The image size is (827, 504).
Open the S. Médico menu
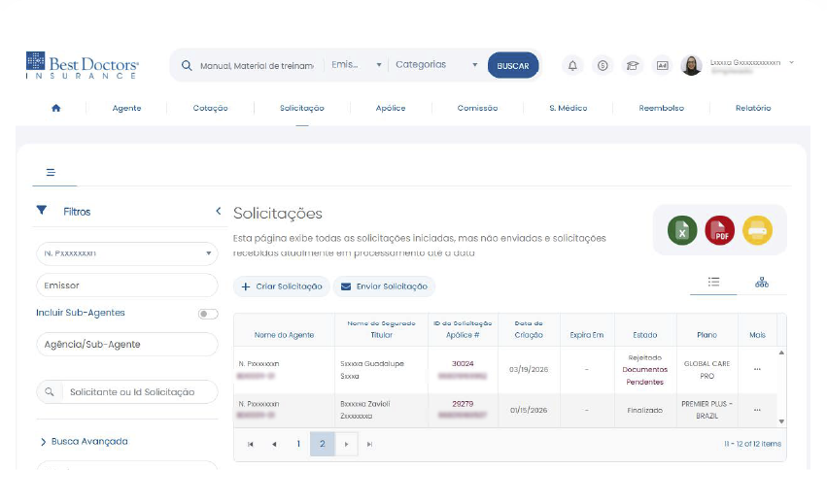(x=569, y=108)
